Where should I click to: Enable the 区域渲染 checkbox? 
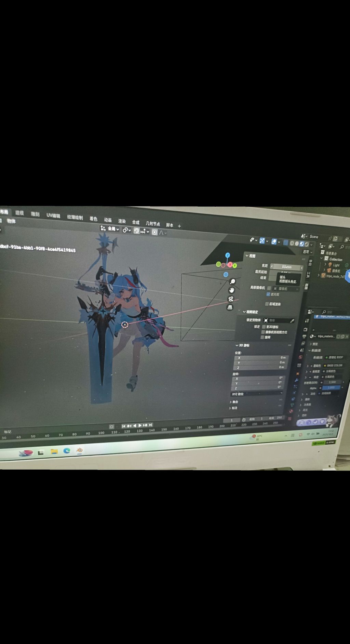(267, 304)
